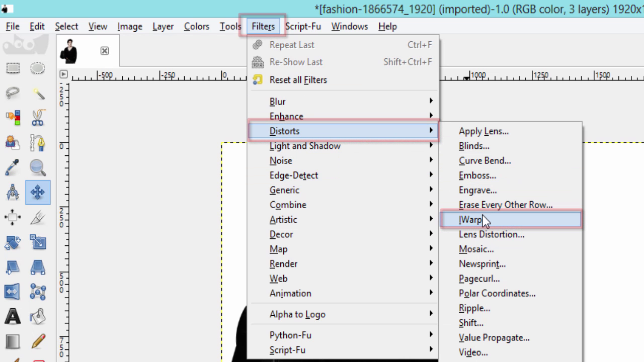Select the Perspective tool

coord(38,267)
